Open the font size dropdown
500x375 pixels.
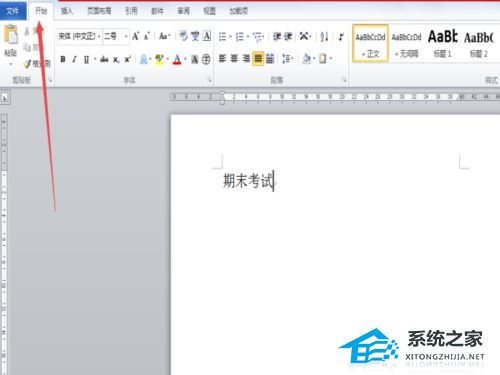point(126,36)
